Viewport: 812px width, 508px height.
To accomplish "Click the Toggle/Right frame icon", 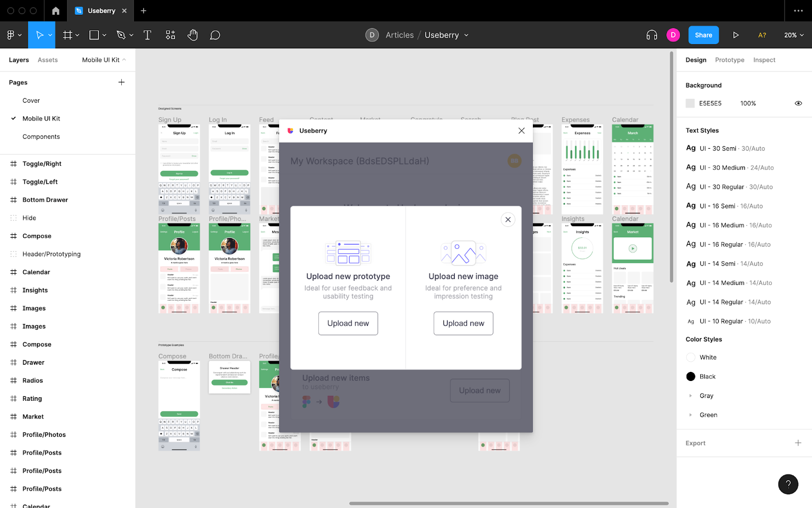I will coord(14,164).
